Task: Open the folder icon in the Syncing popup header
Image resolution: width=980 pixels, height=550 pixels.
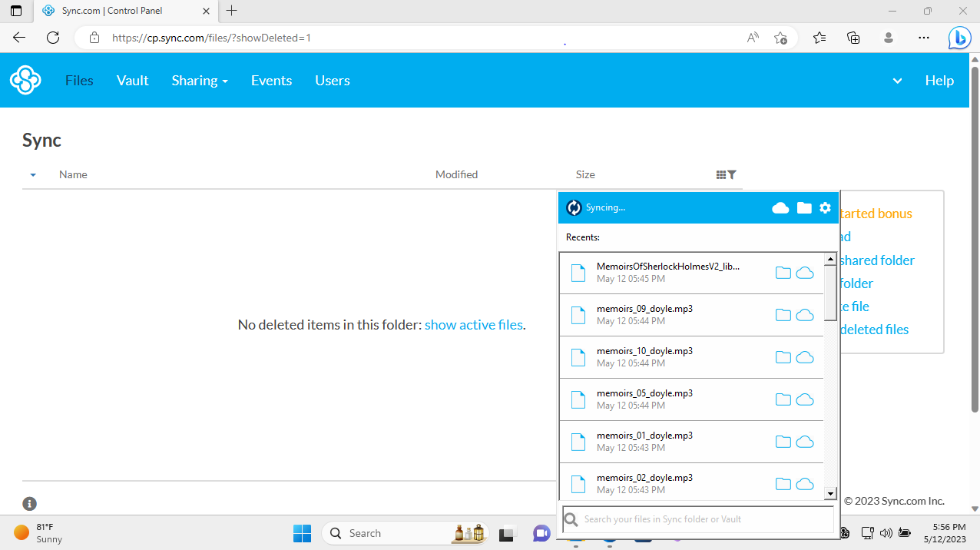Action: [803, 207]
